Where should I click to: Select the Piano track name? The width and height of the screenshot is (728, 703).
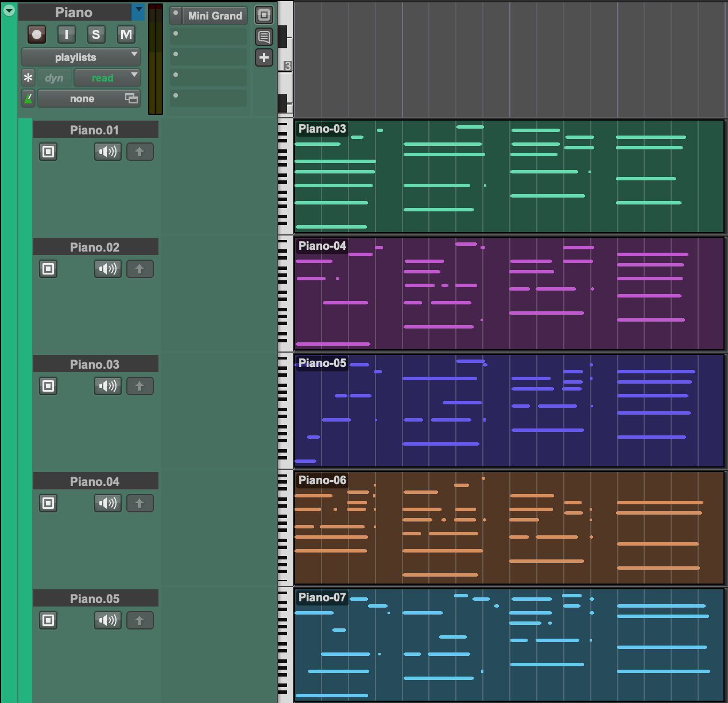[73, 12]
